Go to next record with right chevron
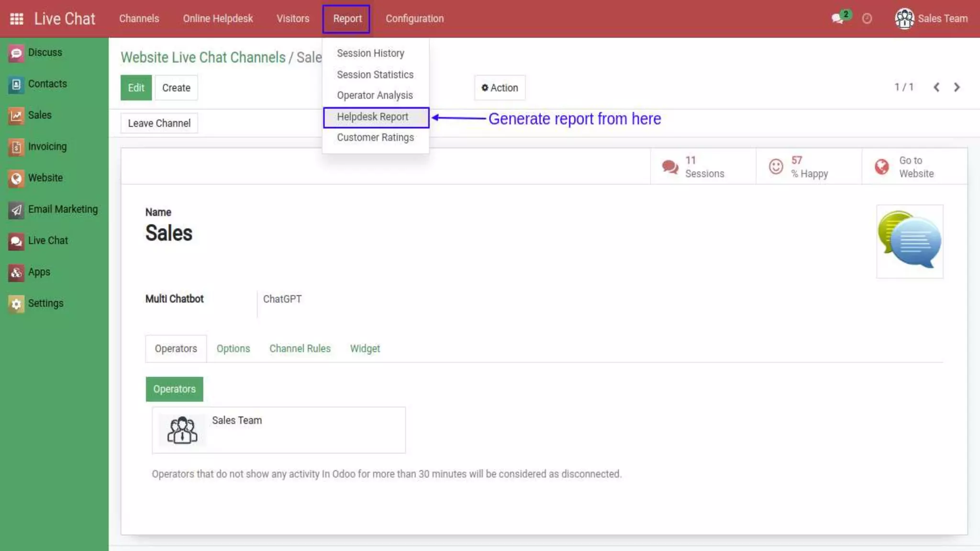 [957, 88]
